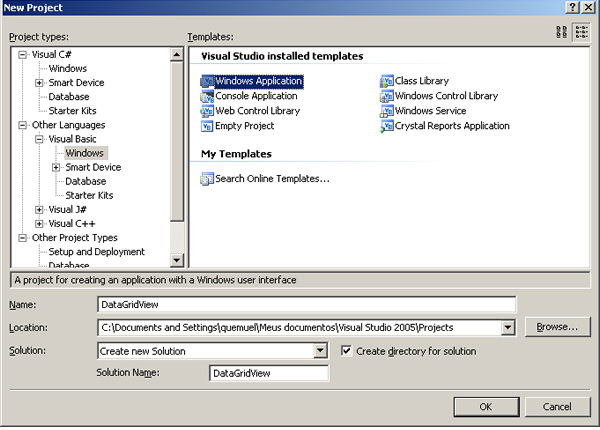Click the Location path text field
The height and width of the screenshot is (430, 600).
click(x=300, y=327)
